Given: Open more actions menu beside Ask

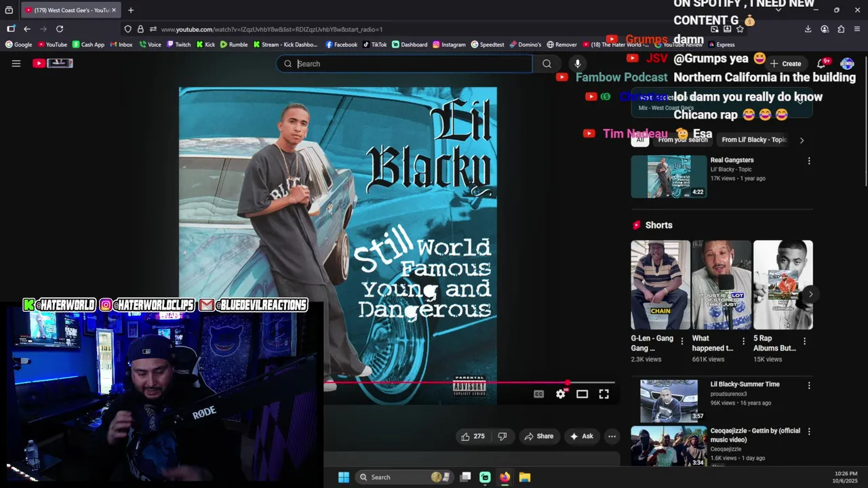Looking at the screenshot, I should (612, 436).
